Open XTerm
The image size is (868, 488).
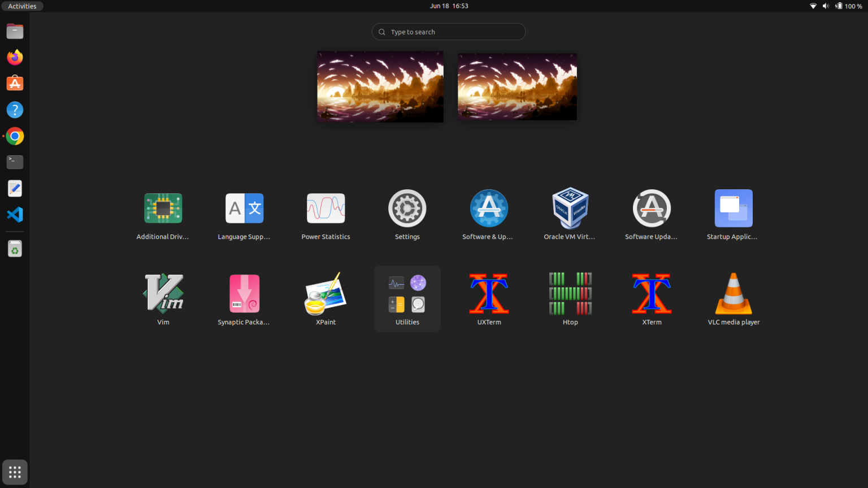coord(652,294)
